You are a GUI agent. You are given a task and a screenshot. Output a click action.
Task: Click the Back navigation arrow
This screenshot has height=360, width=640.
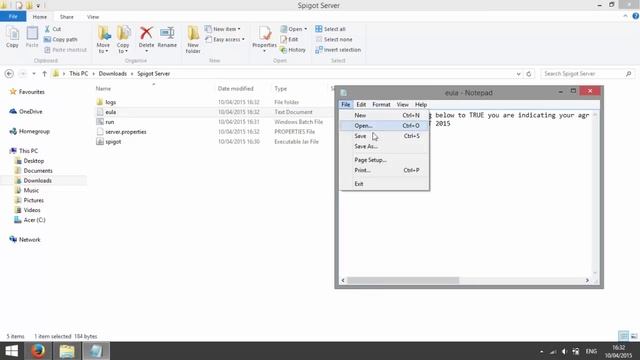pos(9,74)
